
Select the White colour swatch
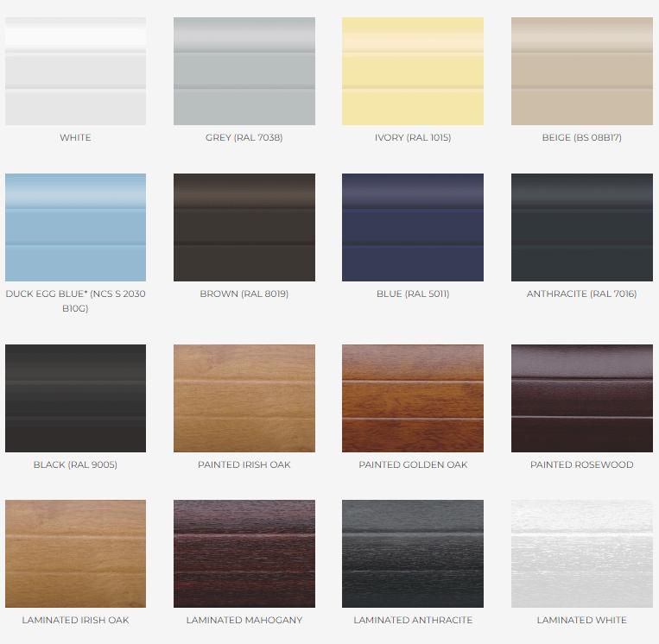coord(76,71)
